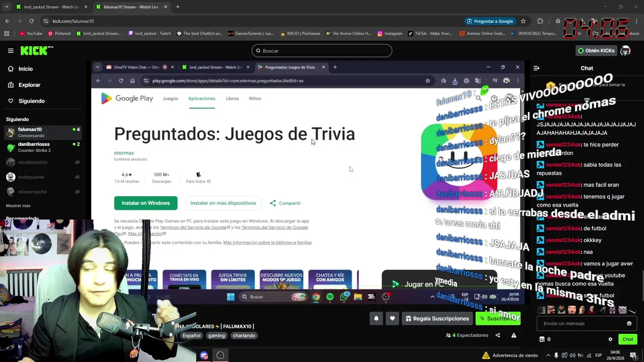
Task: Select Aplicaciones tab on streamed Google Play
Action: 202,99
